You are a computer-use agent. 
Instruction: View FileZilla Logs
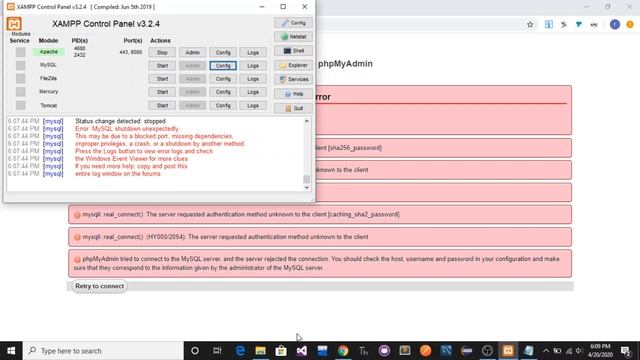[x=253, y=79]
